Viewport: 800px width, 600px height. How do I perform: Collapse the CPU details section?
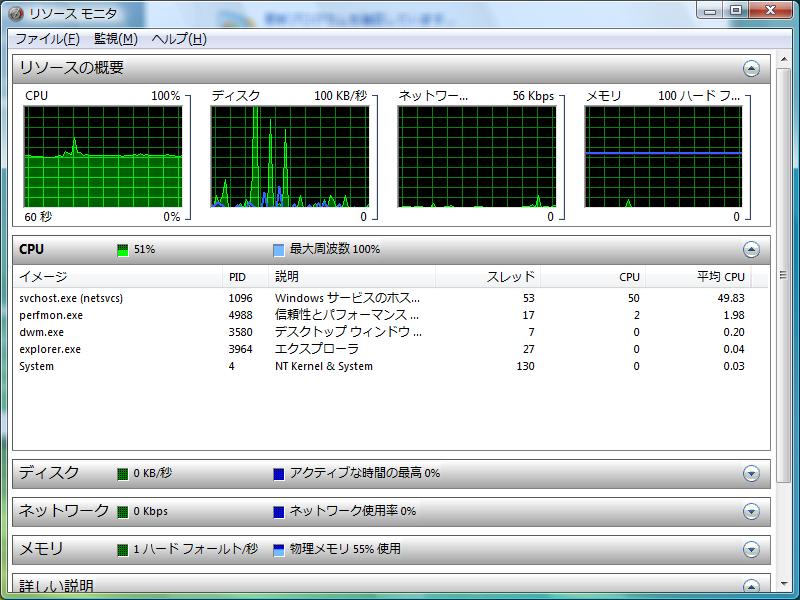[x=751, y=250]
